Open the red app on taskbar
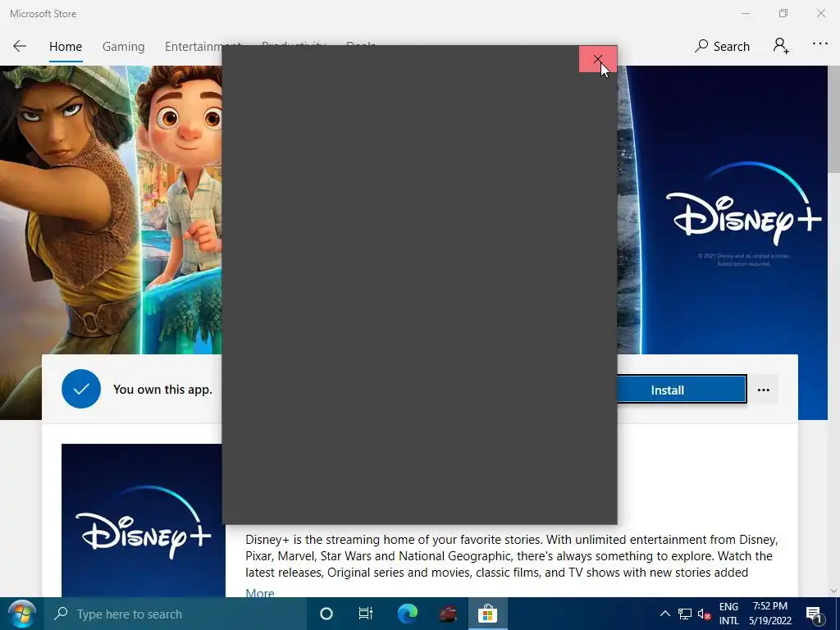840x630 pixels. (x=448, y=614)
